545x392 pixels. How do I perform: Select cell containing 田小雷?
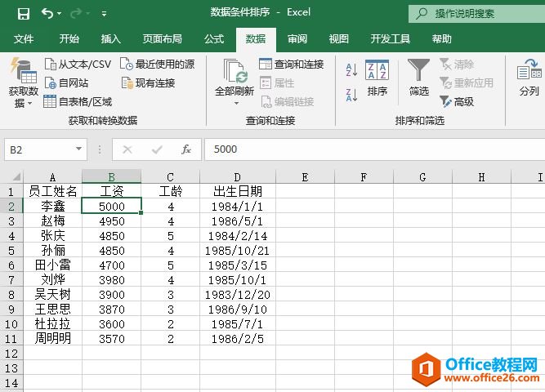[x=52, y=265]
